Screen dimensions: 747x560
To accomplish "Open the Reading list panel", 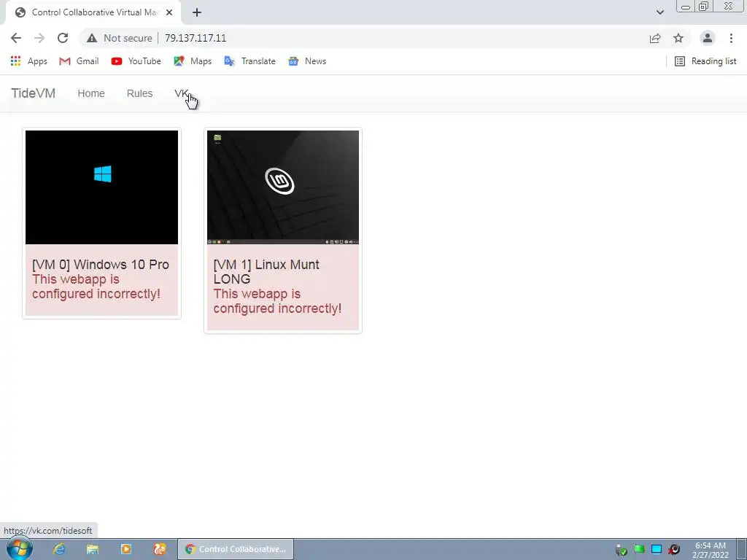I will click(705, 61).
